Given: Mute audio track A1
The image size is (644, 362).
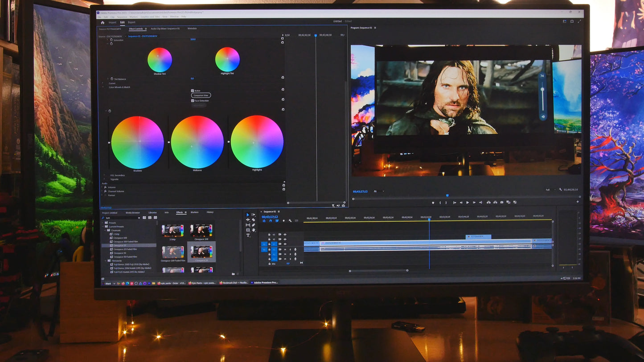Looking at the screenshot, I should (x=285, y=249).
